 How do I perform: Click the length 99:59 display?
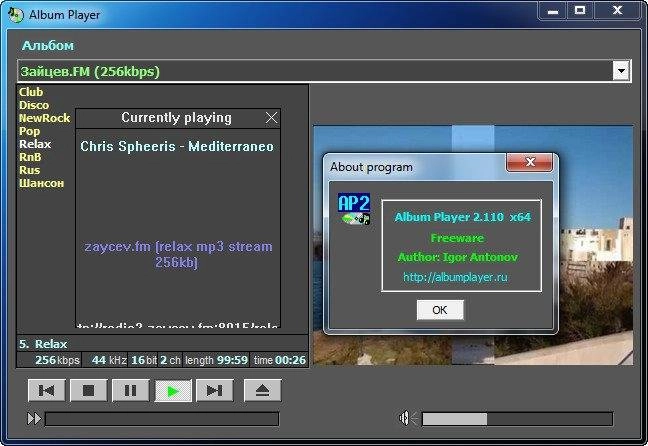[x=217, y=360]
